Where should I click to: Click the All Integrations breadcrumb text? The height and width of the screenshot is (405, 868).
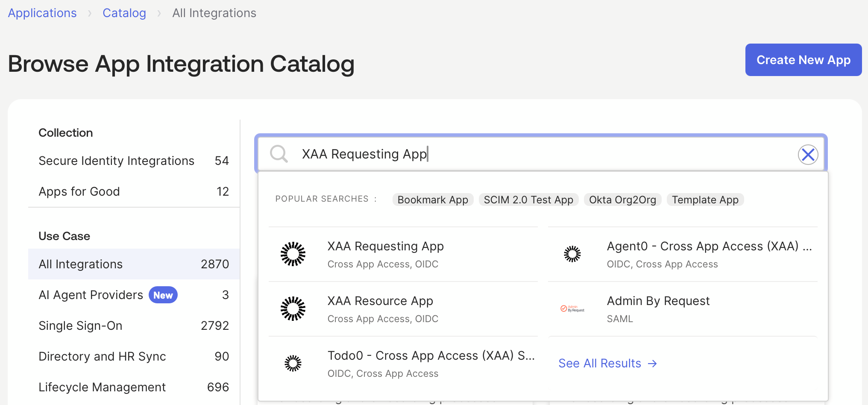point(214,13)
